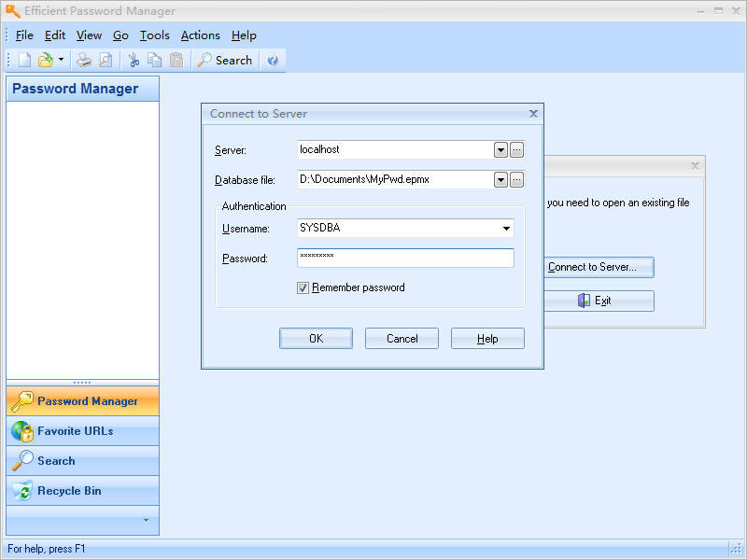Click the Password Manager panel header
747x560 pixels.
click(x=83, y=89)
